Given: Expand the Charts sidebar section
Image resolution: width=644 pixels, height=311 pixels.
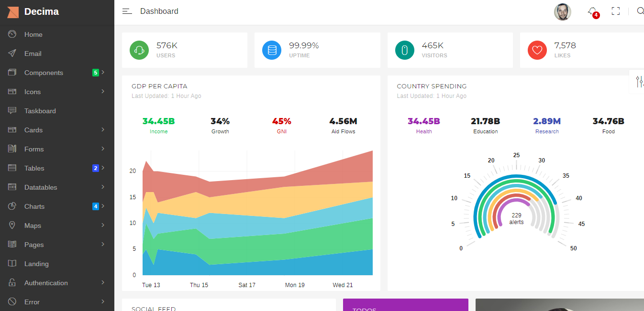Looking at the screenshot, I should coord(34,206).
